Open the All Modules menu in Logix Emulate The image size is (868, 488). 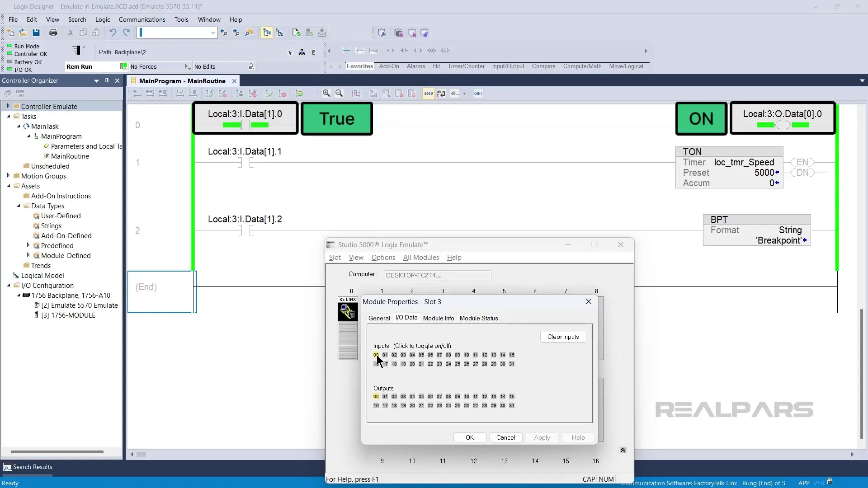421,258
